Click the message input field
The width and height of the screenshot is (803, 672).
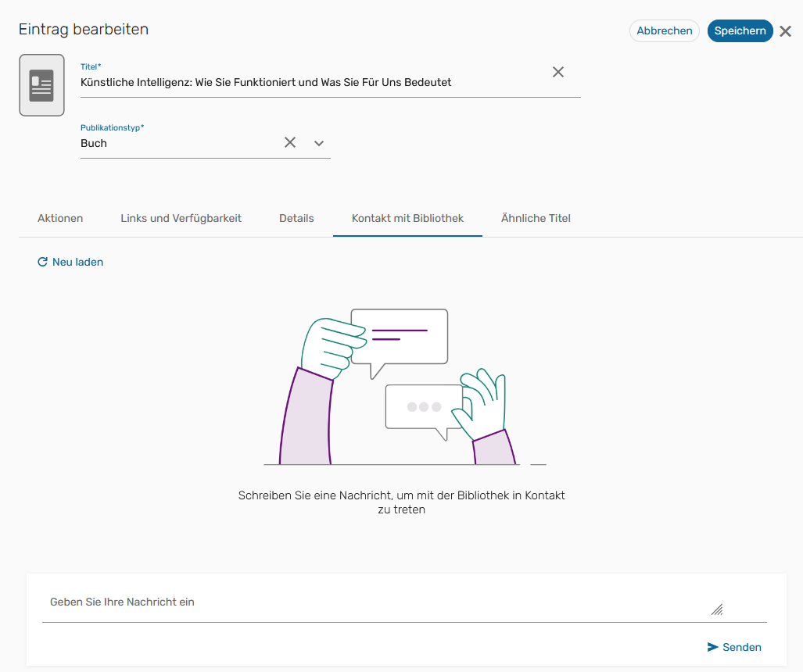[x=313, y=602]
